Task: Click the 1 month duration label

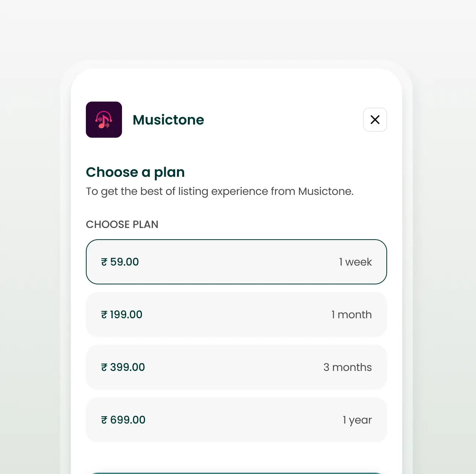Action: point(351,314)
